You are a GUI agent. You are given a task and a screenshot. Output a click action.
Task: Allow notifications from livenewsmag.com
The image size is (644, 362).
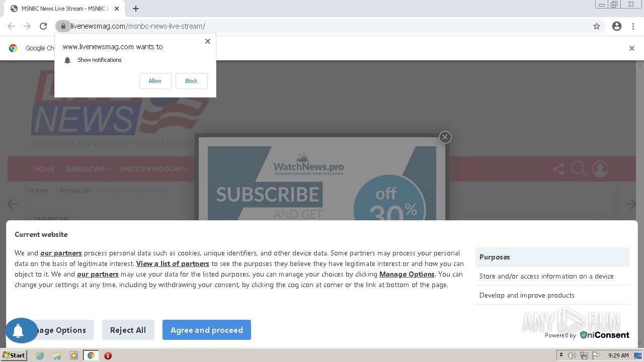155,81
